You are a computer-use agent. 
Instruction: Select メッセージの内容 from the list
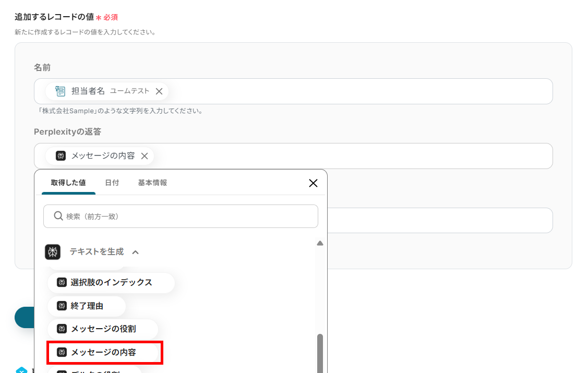104,353
